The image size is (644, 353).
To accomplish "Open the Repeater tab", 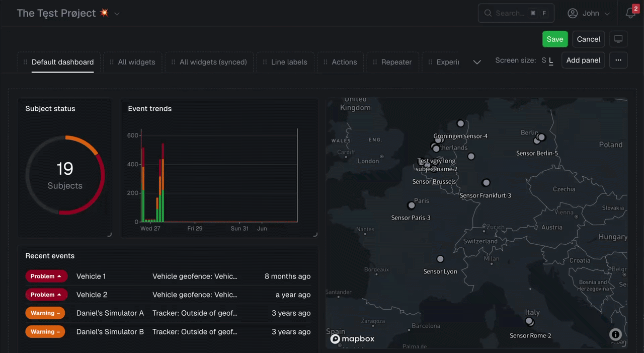I will [x=391, y=62].
